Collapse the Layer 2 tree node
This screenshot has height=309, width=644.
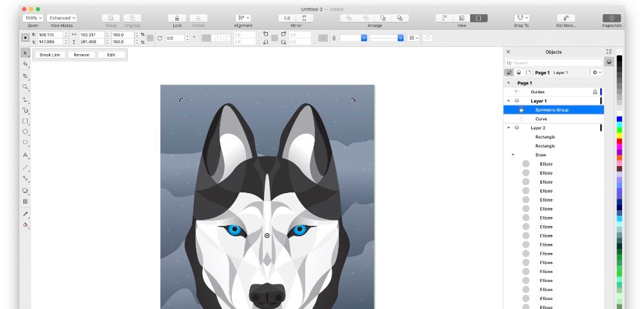click(509, 128)
